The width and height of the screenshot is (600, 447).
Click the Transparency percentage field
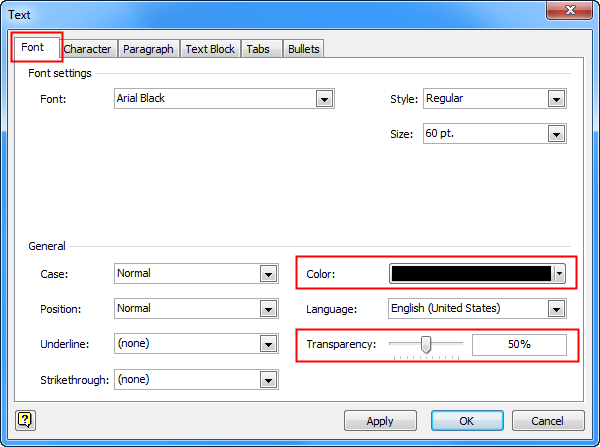coord(518,345)
